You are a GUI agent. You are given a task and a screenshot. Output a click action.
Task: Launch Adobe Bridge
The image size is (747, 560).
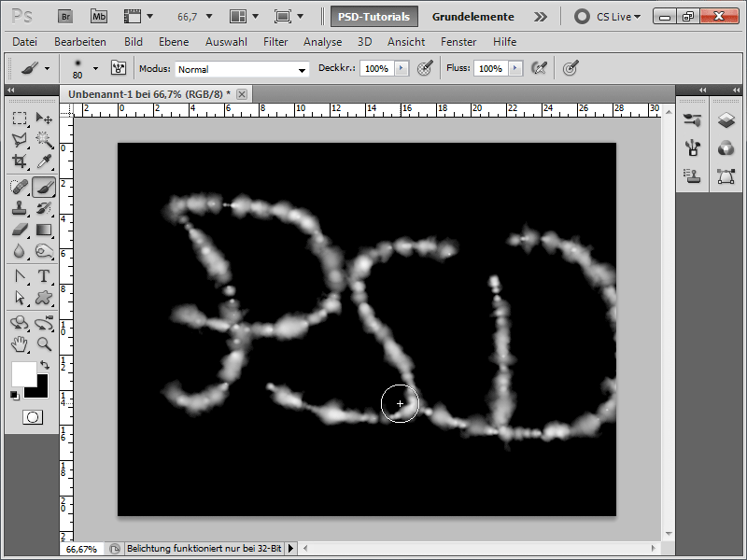[x=65, y=17]
